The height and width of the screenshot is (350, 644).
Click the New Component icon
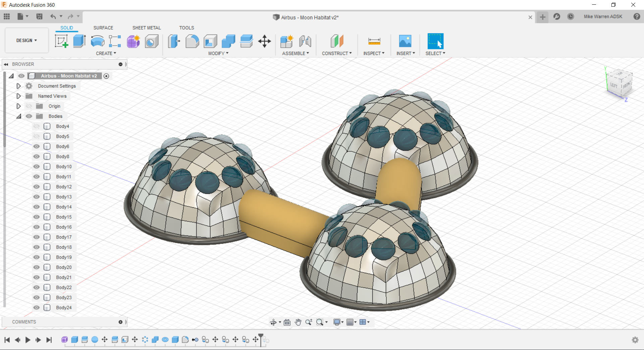(x=287, y=41)
